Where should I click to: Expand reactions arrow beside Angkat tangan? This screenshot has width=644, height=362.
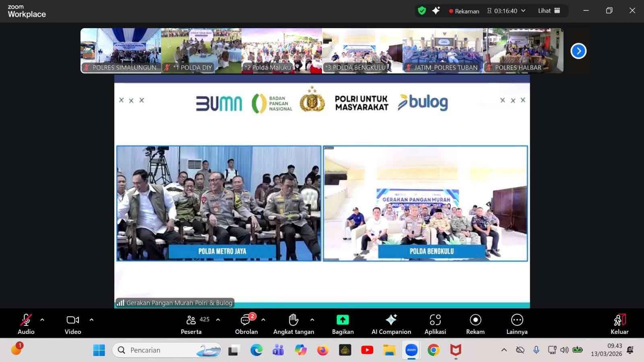[x=312, y=320]
